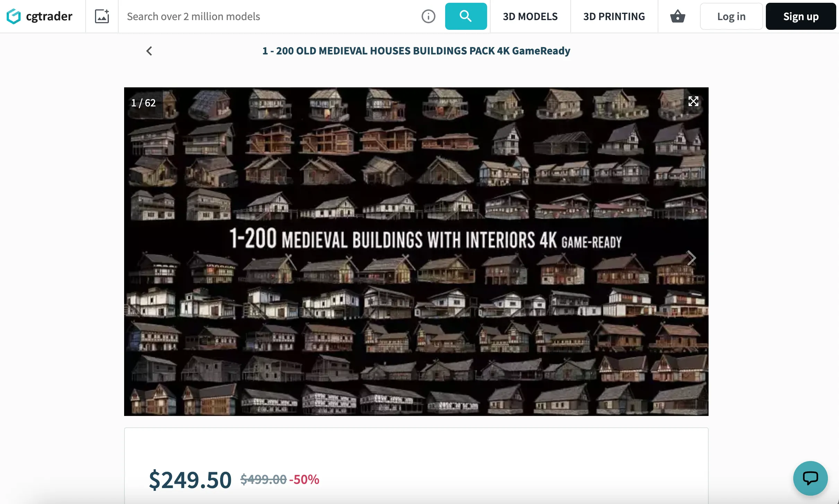Click the struck-through $499.00 original price
This screenshot has width=839, height=504.
(x=263, y=479)
